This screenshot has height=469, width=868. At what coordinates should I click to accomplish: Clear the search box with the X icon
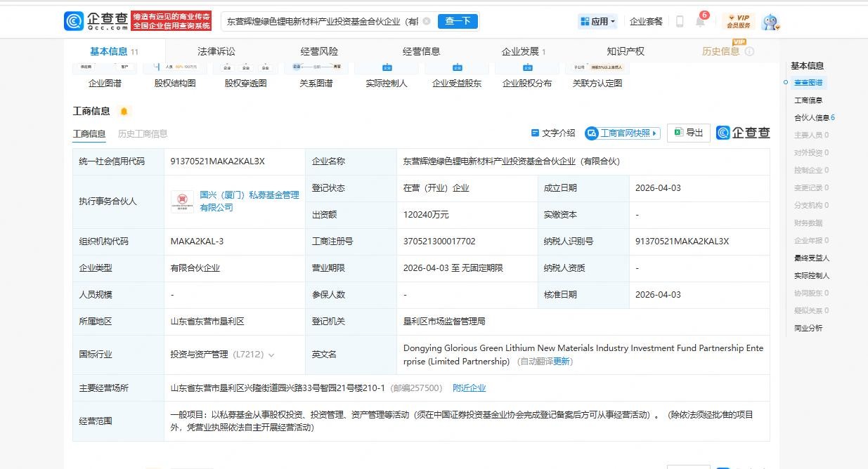click(x=426, y=21)
